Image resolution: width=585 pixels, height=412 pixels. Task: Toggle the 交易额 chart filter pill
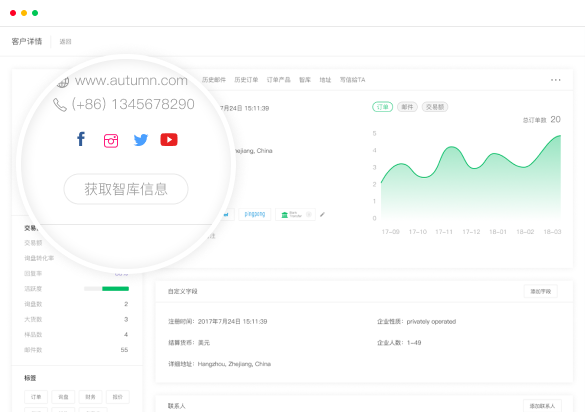coord(435,107)
